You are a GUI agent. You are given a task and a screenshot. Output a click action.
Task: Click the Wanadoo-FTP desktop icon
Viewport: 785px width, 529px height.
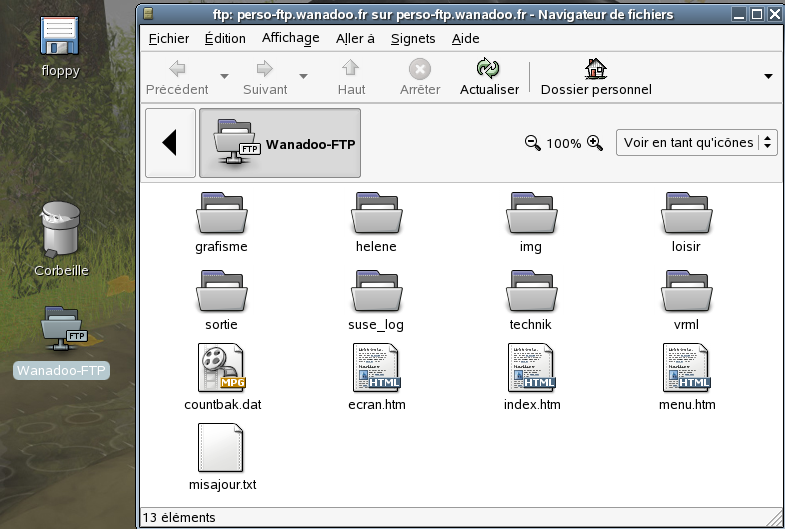pos(63,328)
